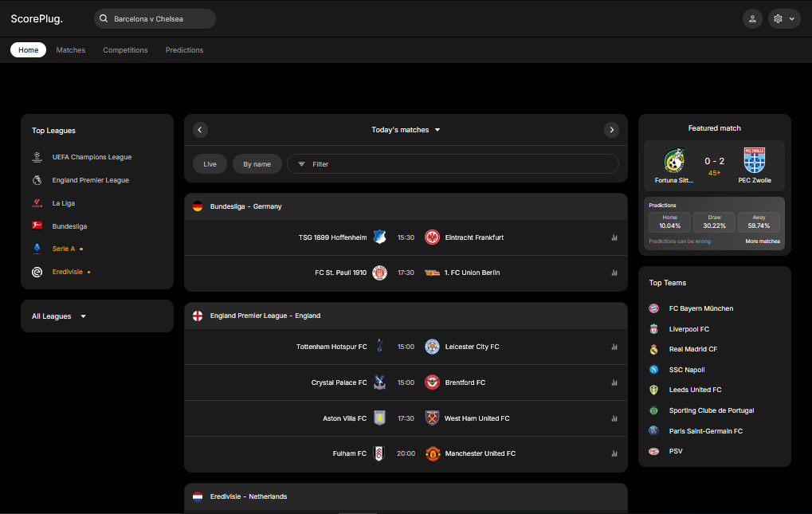Viewport: 812px width, 514px height.
Task: Click the Manchester United FC crest
Action: 433,453
